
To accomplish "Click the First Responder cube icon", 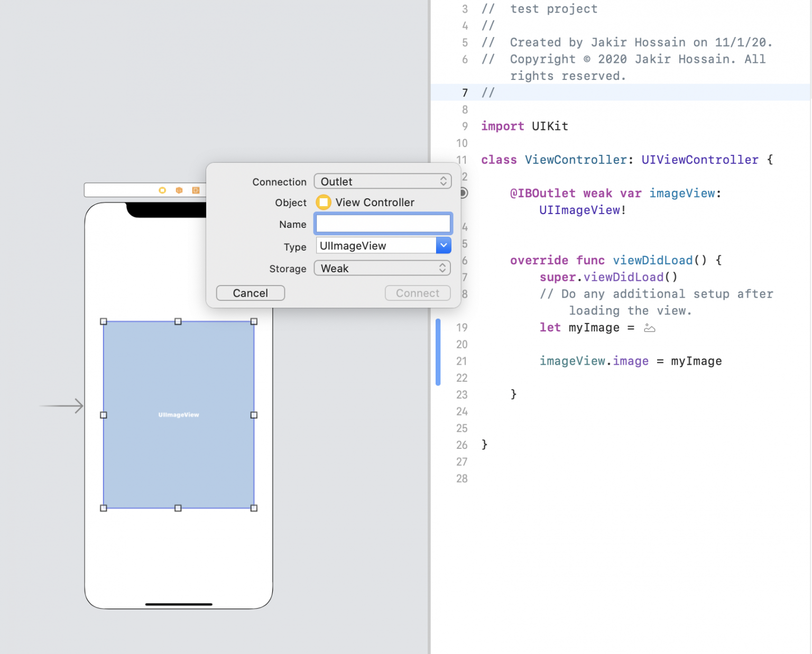I will click(x=179, y=190).
